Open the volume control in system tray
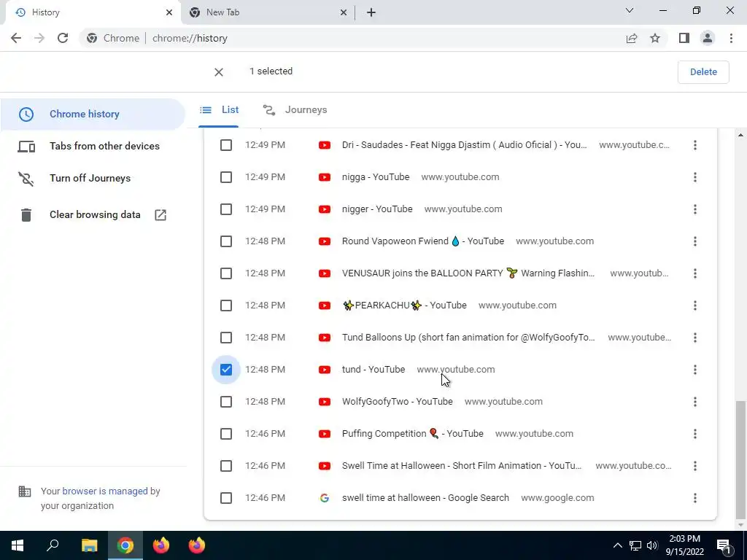Screen dimensions: 747x560 tap(652, 545)
